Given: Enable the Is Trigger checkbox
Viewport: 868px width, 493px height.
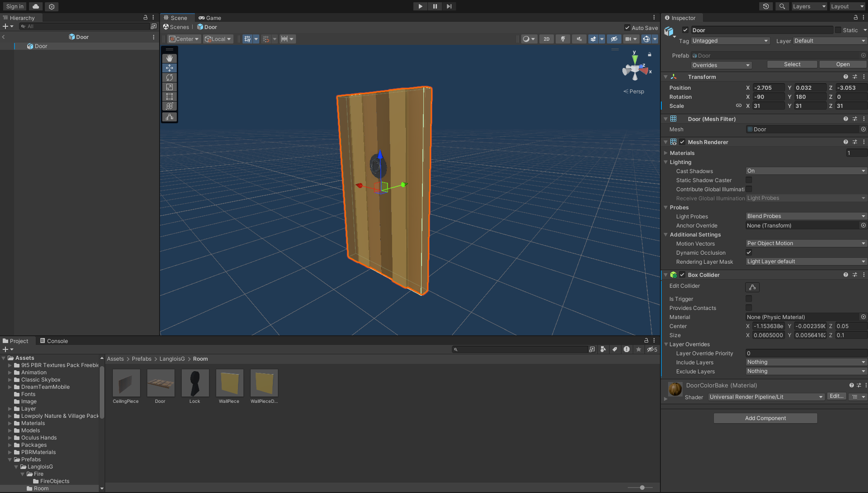Looking at the screenshot, I should click(748, 299).
